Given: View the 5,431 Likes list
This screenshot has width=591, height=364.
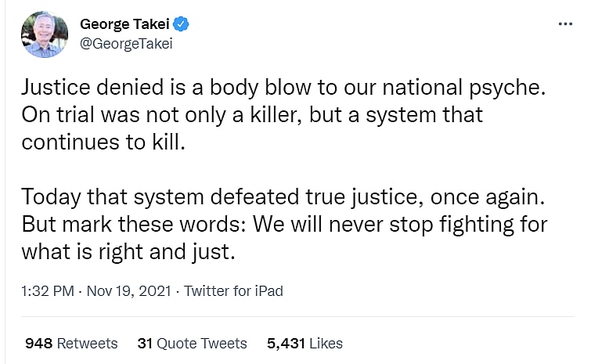Looking at the screenshot, I should 305,343.
